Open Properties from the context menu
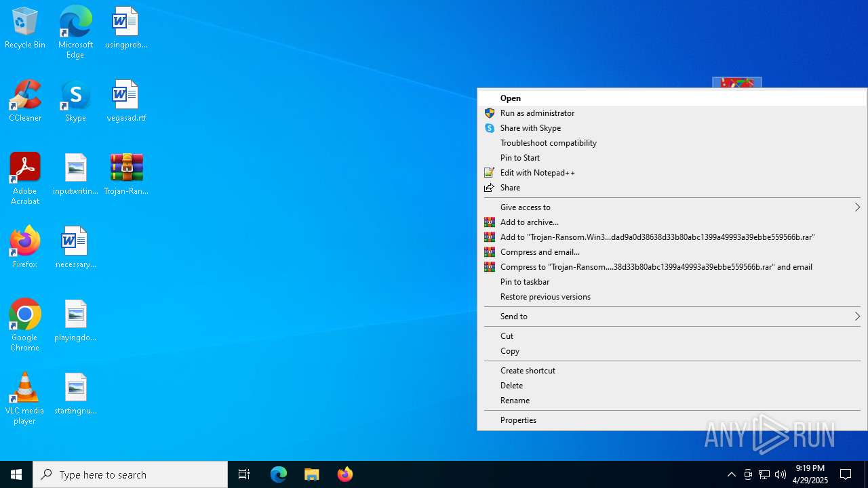Image resolution: width=868 pixels, height=488 pixels. [x=672, y=420]
